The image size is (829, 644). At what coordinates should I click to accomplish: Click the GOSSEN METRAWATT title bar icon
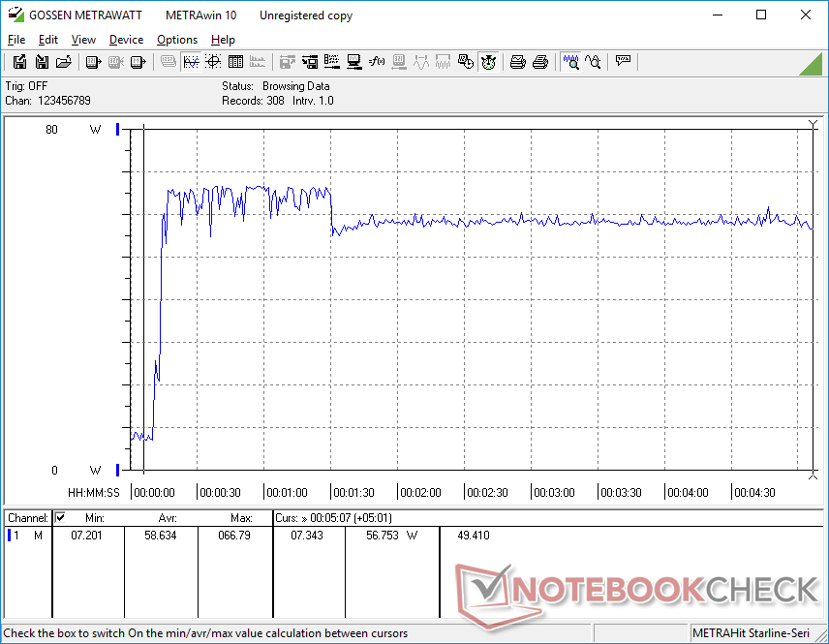pos(15,15)
